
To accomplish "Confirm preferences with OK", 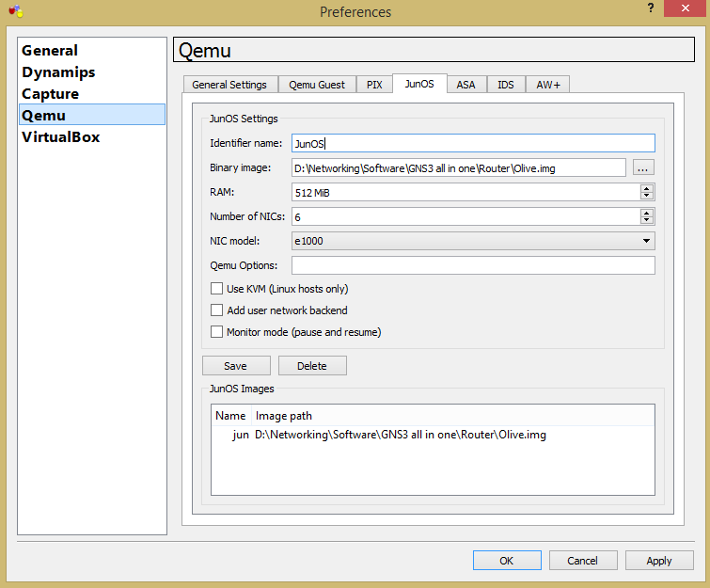I will click(x=507, y=561).
